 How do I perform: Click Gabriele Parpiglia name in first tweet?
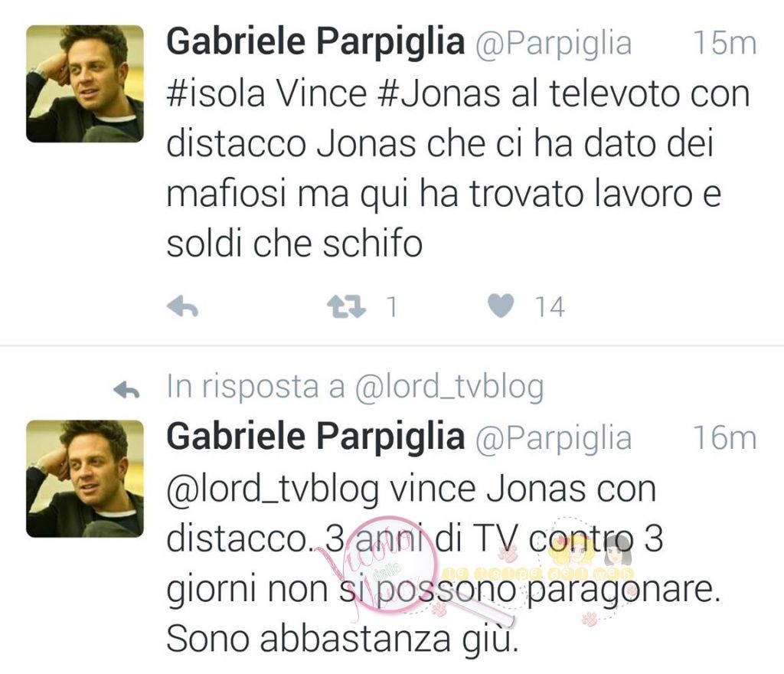click(x=315, y=41)
